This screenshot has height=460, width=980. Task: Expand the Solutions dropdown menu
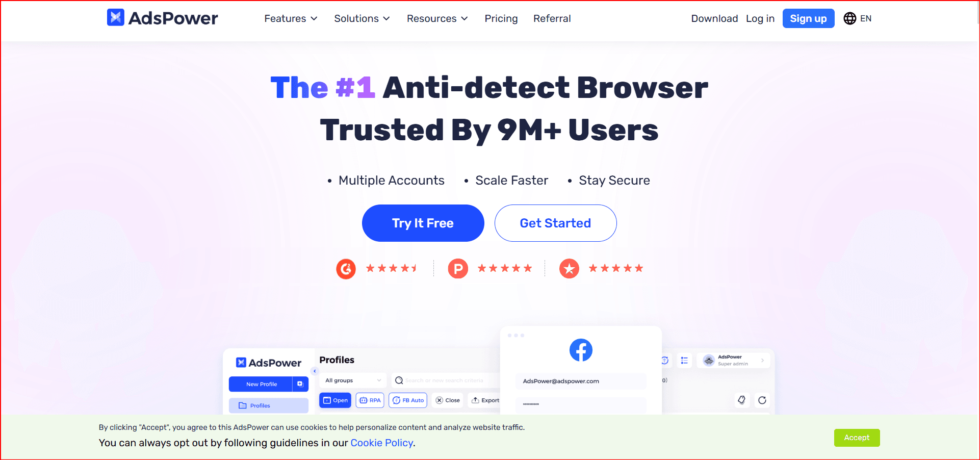(x=362, y=18)
